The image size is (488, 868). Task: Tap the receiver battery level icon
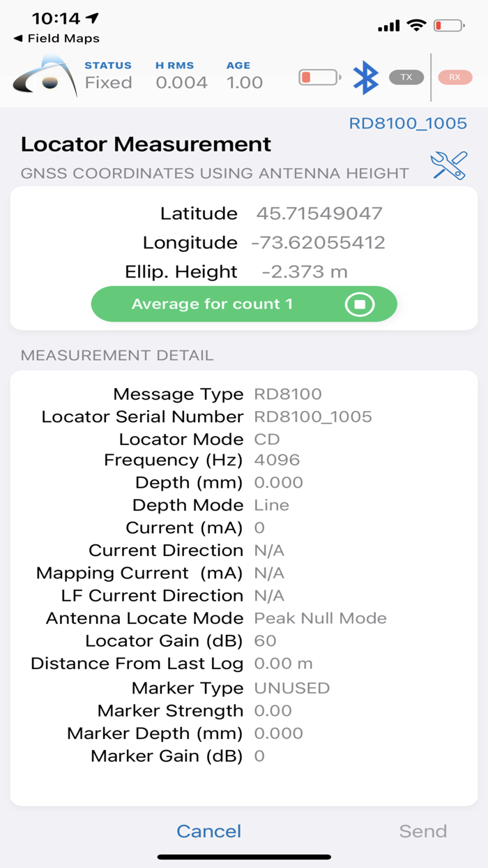[x=318, y=77]
